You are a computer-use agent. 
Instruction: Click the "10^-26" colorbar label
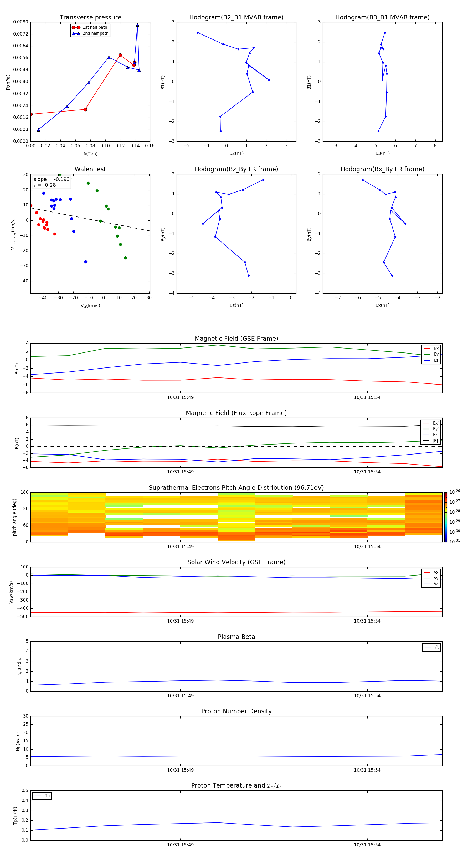[455, 492]
